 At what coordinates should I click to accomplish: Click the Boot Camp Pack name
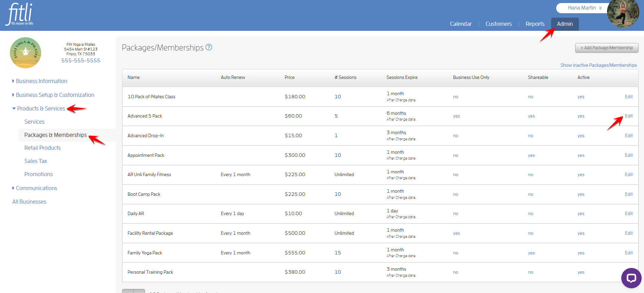pos(144,194)
